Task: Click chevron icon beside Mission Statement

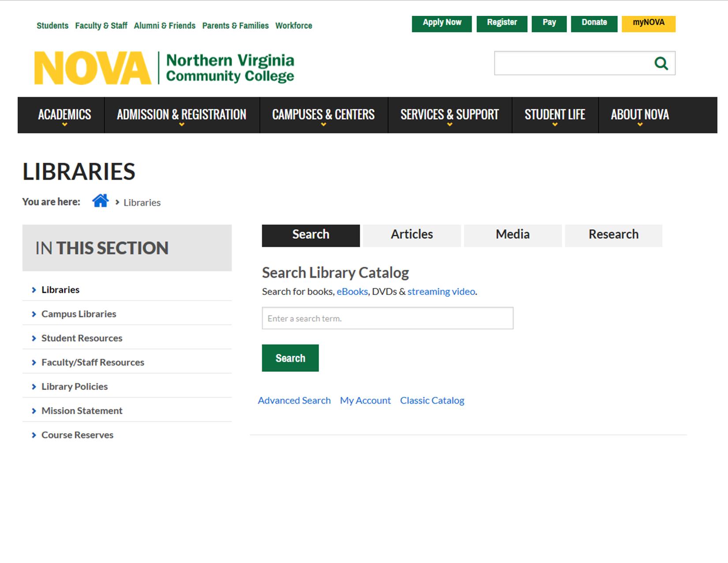Action: pyautogui.click(x=34, y=411)
